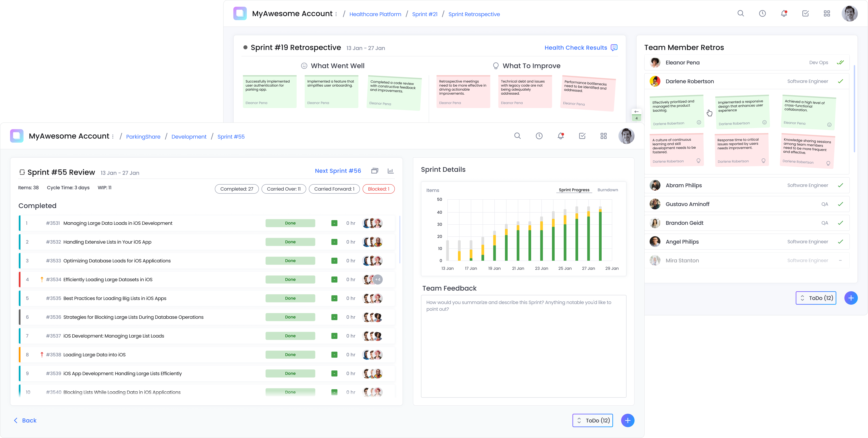The width and height of the screenshot is (868, 438).
Task: Expand Abram Philips' retro row
Action: [747, 185]
